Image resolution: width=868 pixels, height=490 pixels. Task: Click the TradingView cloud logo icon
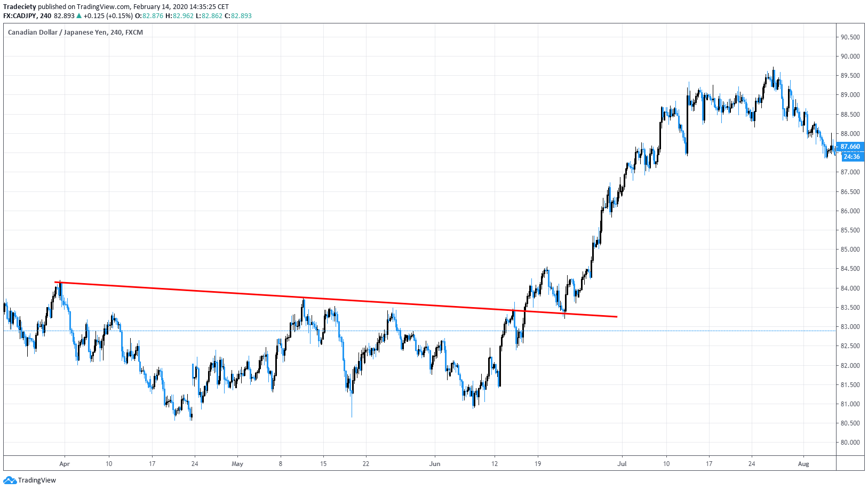(x=10, y=480)
